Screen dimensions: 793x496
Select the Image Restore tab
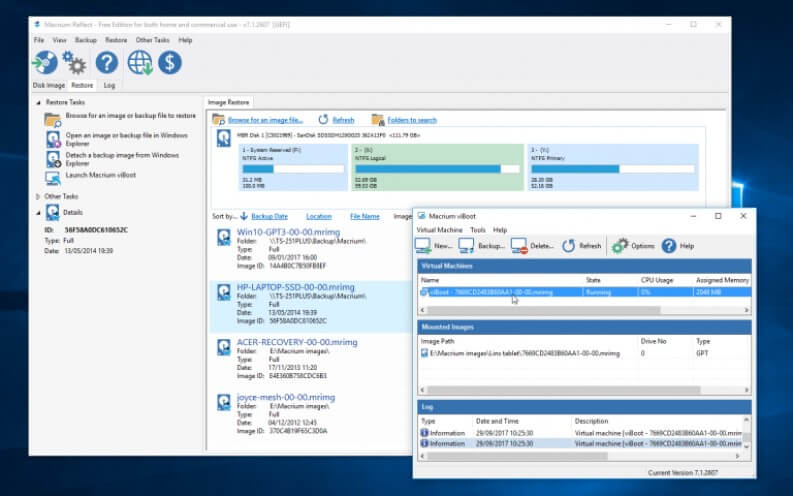coord(229,102)
